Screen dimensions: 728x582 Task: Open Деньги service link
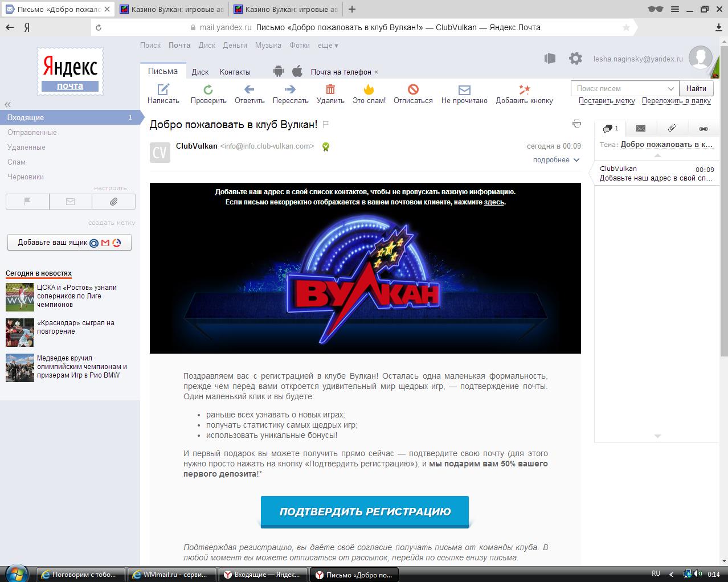[x=235, y=46]
